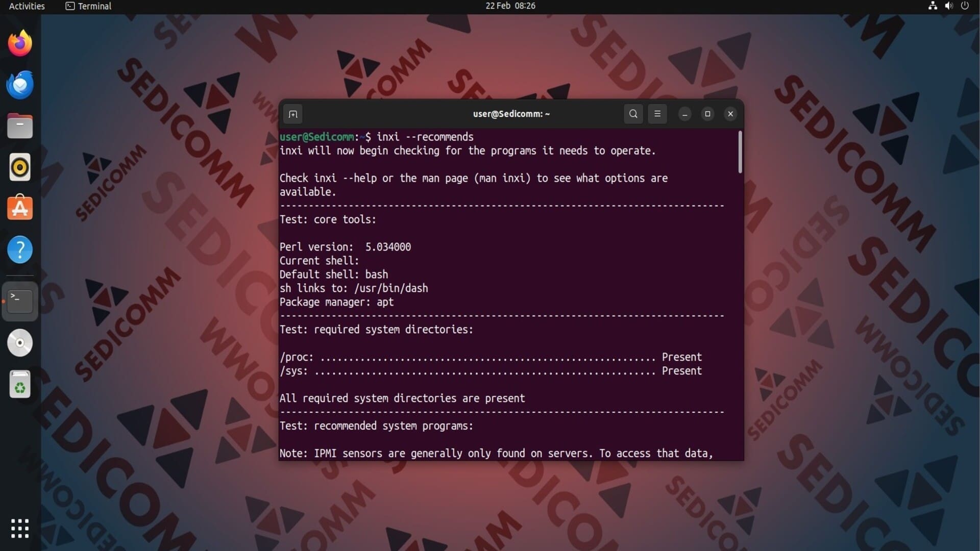Image resolution: width=980 pixels, height=551 pixels.
Task: Click the terminal search icon
Action: 633,114
